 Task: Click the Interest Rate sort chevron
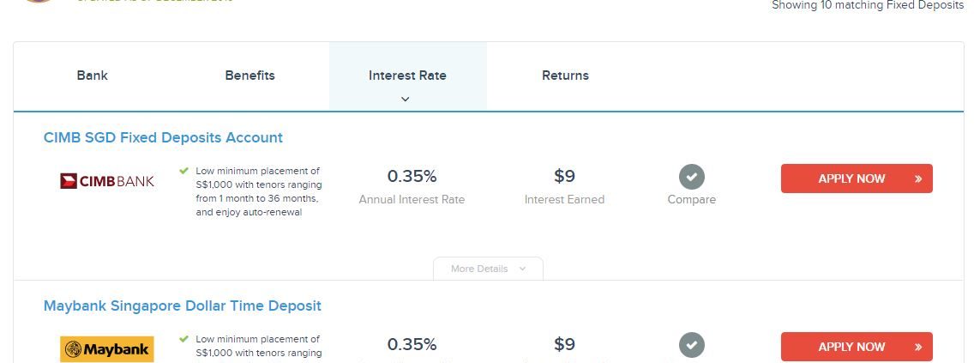(406, 99)
